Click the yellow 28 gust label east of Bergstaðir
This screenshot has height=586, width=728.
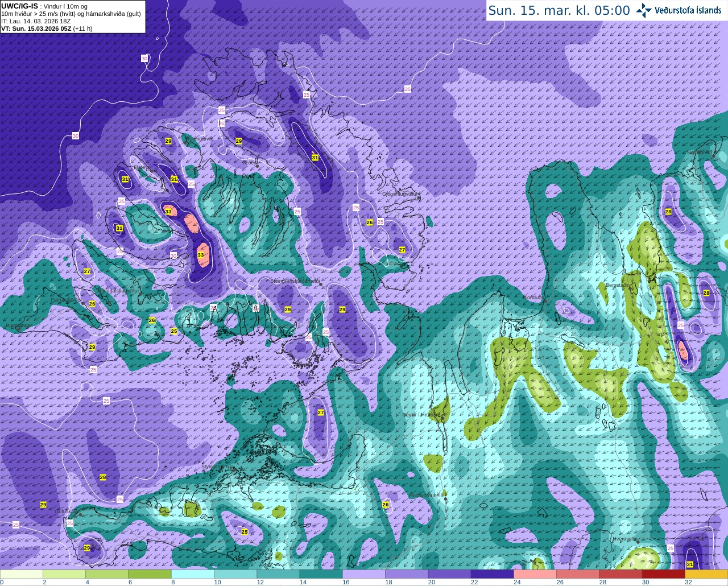(706, 293)
